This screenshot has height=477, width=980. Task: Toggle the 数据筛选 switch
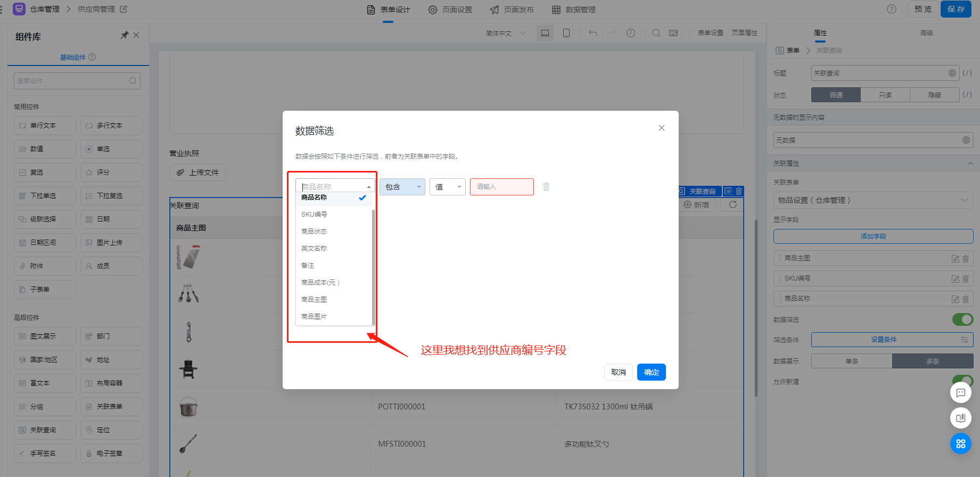pyautogui.click(x=962, y=319)
